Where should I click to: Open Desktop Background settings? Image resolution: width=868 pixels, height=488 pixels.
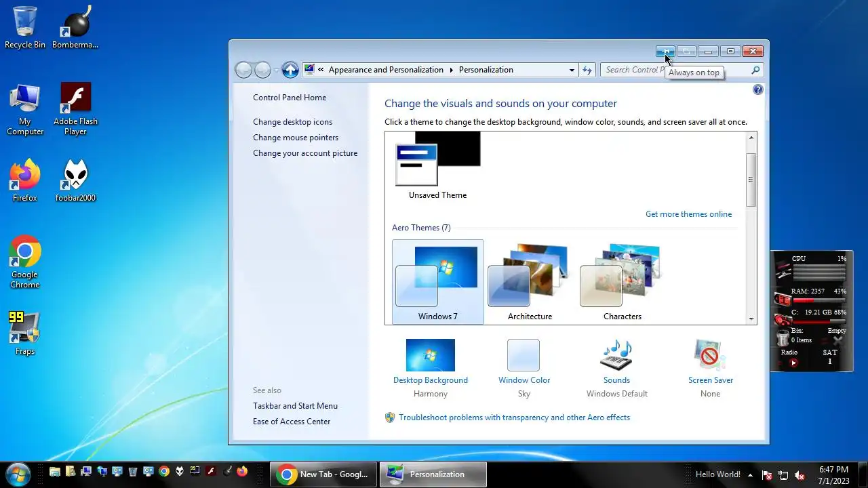click(x=431, y=367)
